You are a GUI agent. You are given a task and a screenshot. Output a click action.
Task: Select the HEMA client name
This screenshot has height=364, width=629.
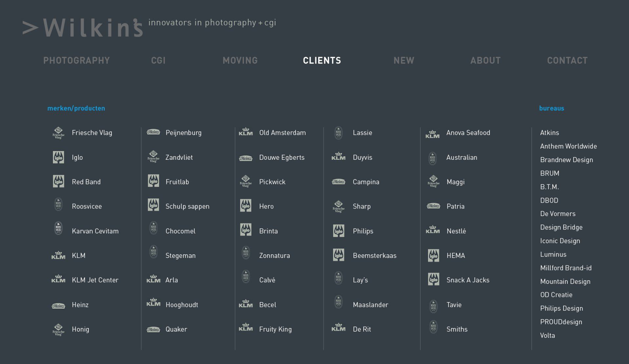(456, 256)
